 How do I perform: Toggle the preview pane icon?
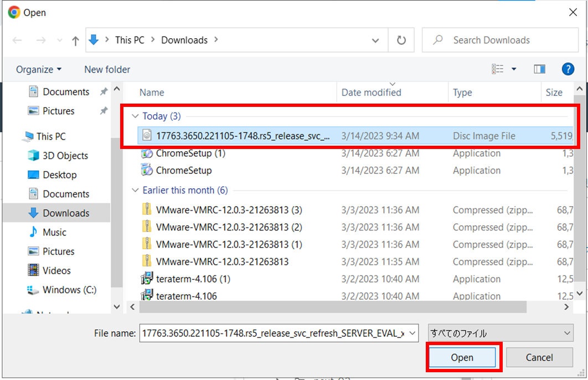[x=539, y=69]
